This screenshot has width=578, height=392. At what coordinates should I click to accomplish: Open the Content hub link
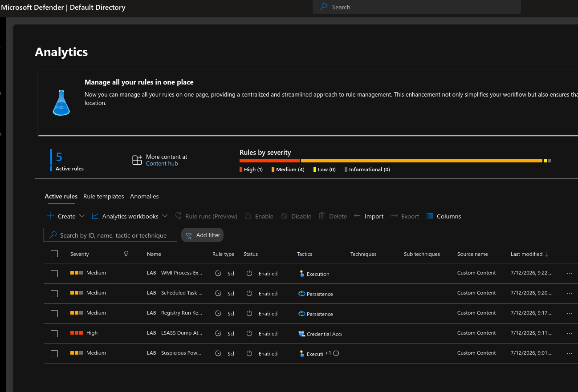(x=162, y=164)
